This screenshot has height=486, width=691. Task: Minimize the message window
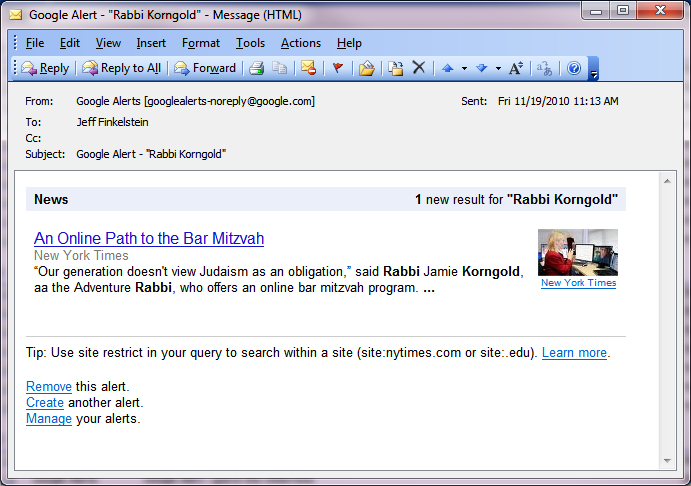596,11
